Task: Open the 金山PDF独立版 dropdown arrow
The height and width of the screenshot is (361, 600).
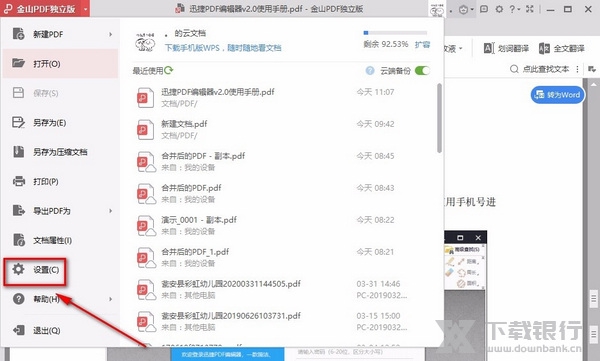Action: [86, 9]
